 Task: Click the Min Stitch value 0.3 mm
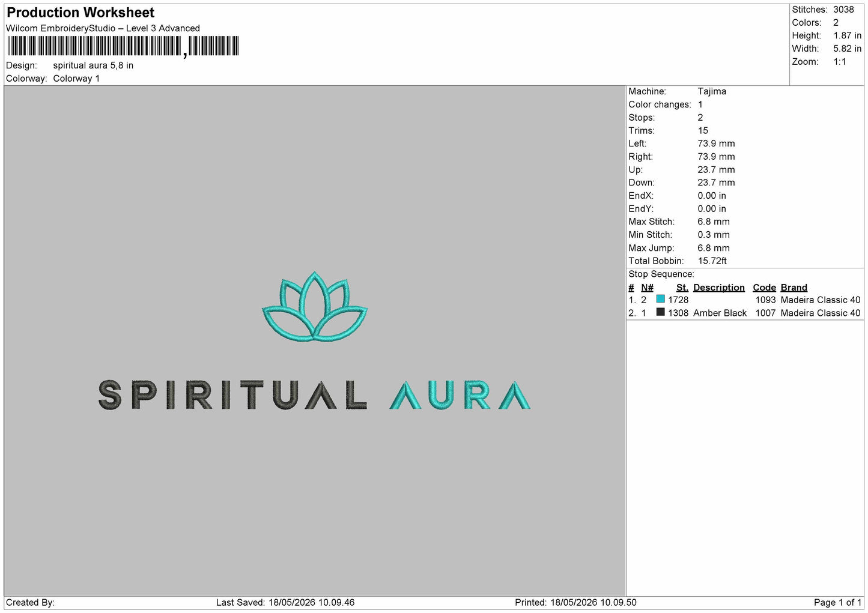pos(714,235)
